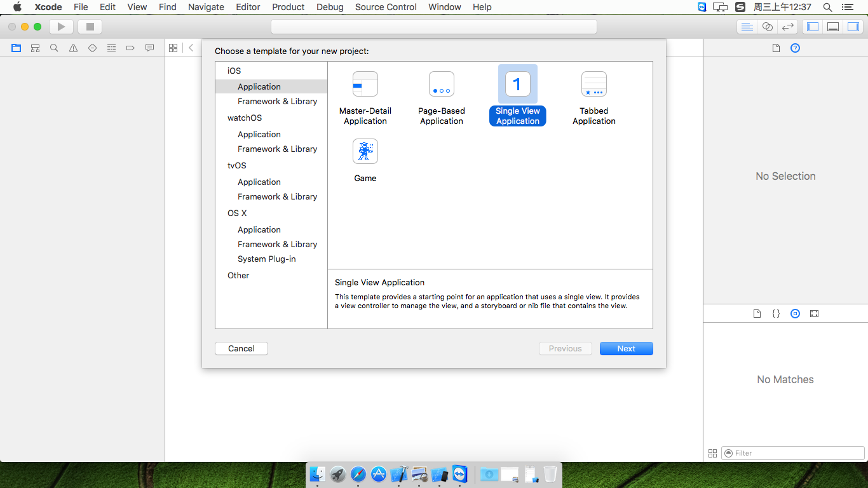
Task: Open the Navigate menu
Action: (206, 7)
